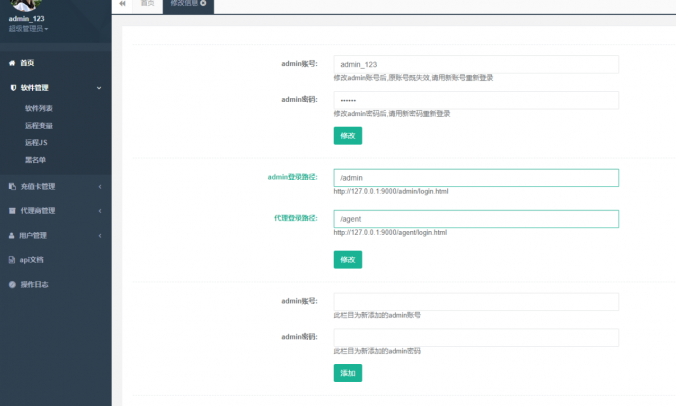This screenshot has width=676, height=406.
Task: Click 修改 button under 代理登录路径
Action: pos(348,259)
